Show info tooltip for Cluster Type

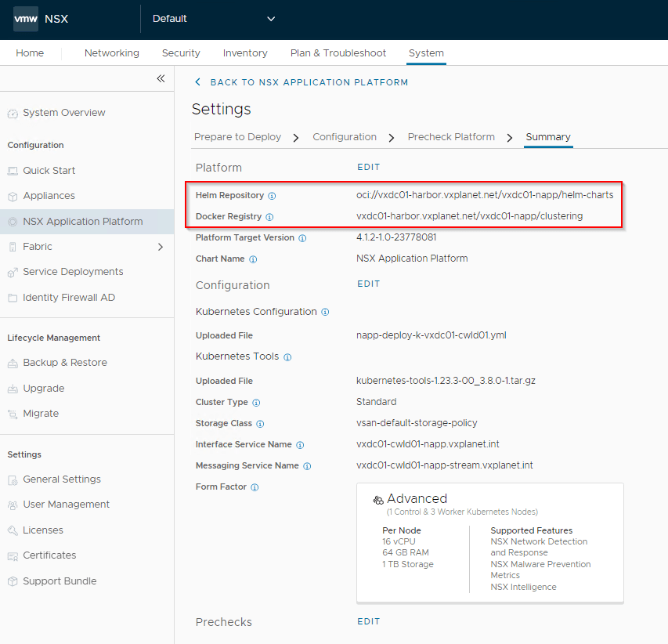[256, 403]
